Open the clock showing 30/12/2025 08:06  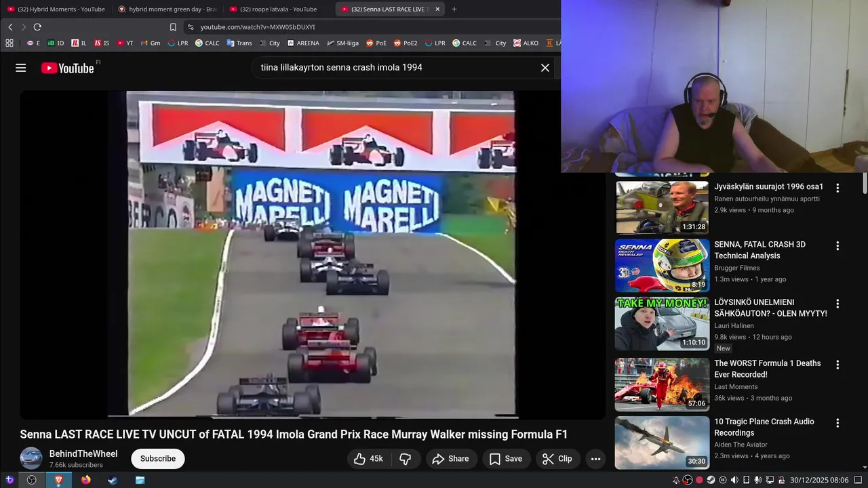819,480
